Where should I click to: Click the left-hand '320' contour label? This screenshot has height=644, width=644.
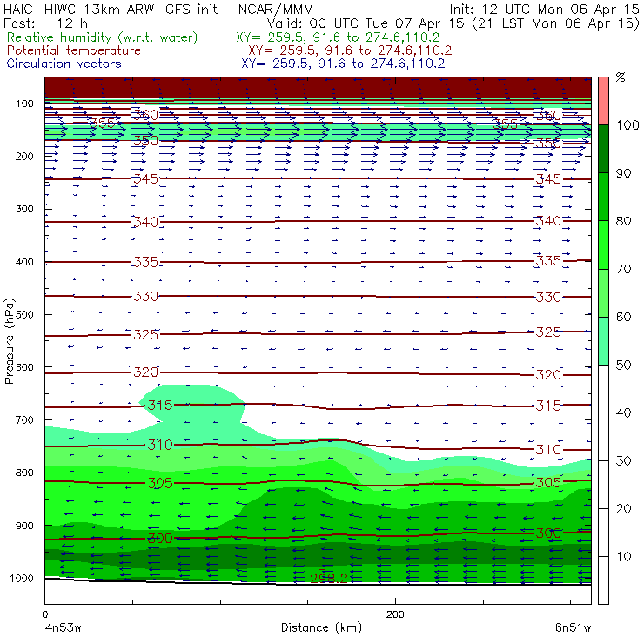click(146, 372)
